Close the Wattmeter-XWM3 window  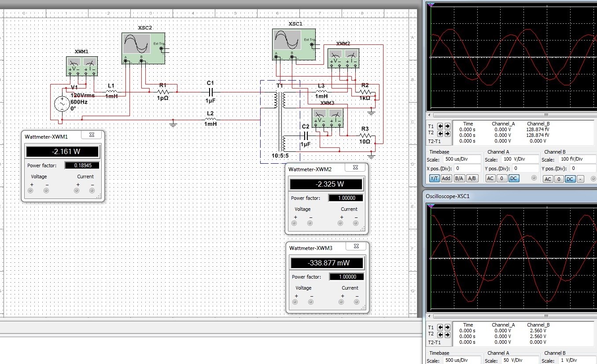pyautogui.click(x=356, y=246)
